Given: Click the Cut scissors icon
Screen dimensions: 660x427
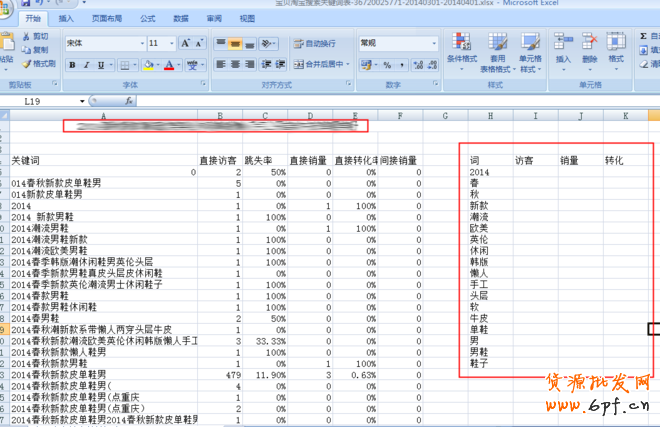Looking at the screenshot, I should pyautogui.click(x=24, y=37).
